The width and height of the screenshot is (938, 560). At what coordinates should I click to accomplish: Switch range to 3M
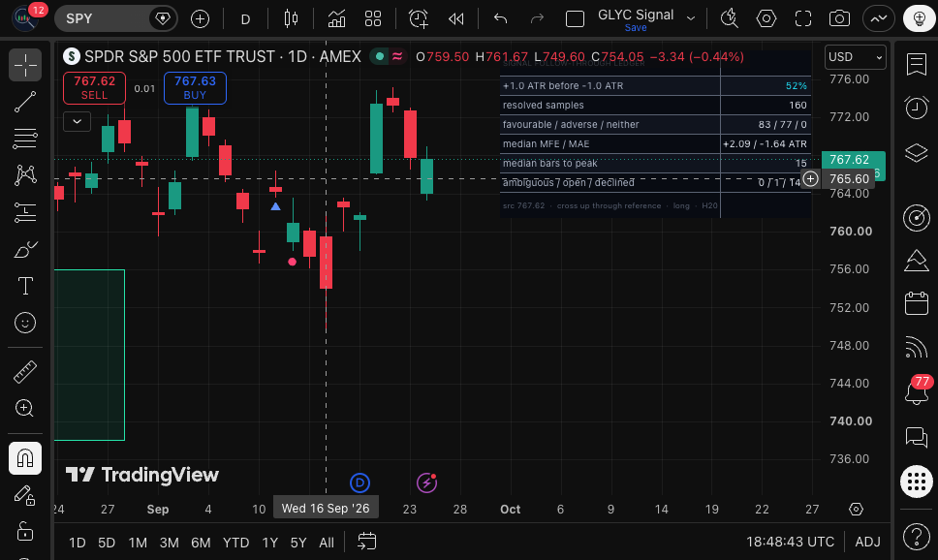[170, 543]
